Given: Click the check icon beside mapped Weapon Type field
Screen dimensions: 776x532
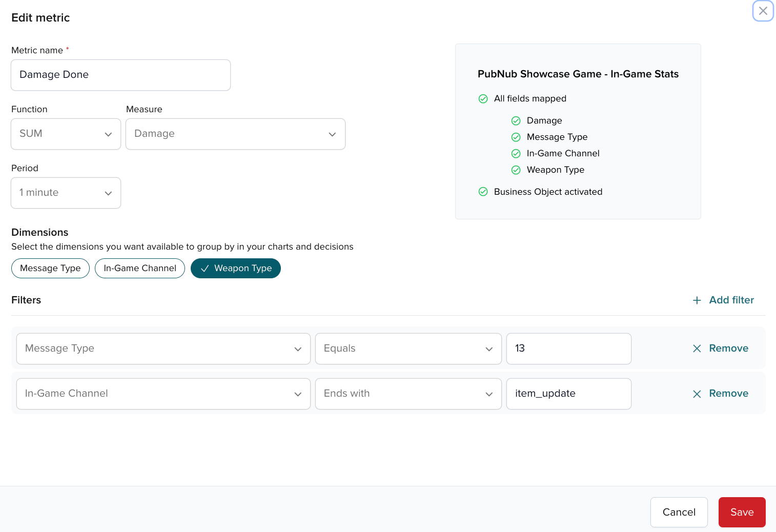Looking at the screenshot, I should click(516, 170).
